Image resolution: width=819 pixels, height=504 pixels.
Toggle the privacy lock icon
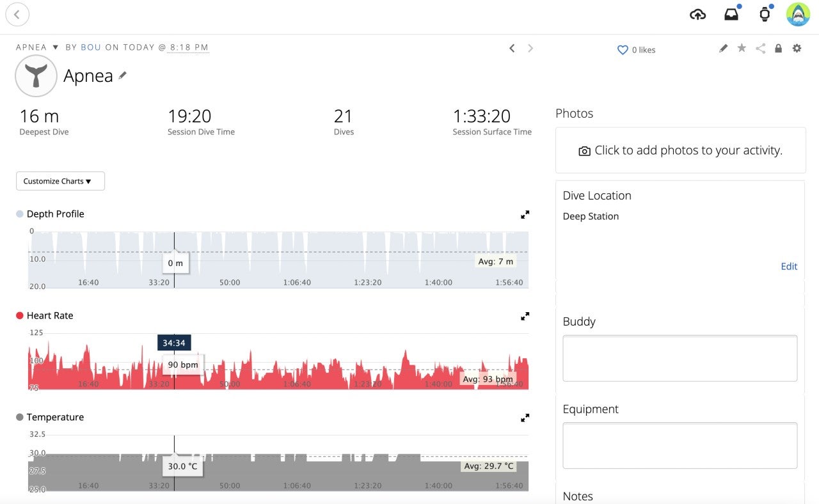point(778,48)
